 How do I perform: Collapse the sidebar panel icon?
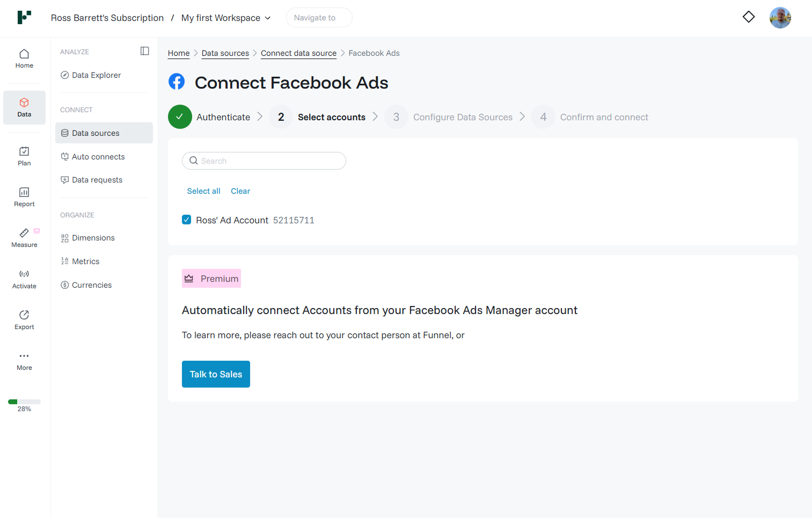pos(145,51)
